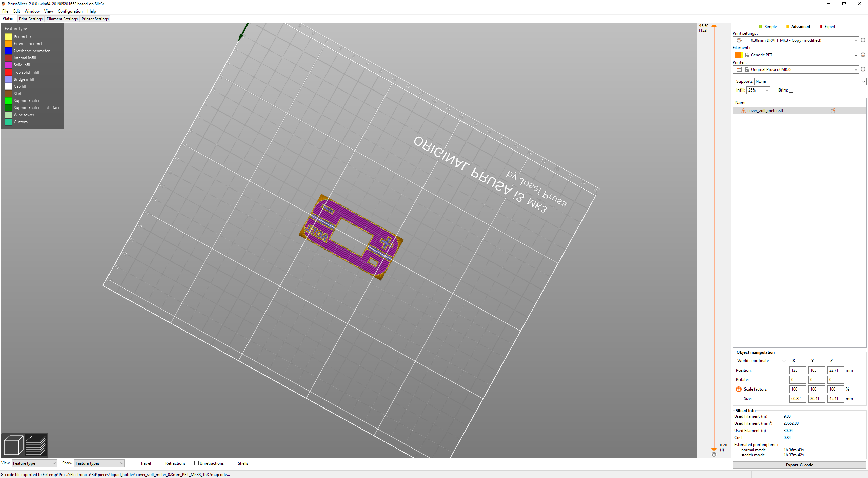This screenshot has width=868, height=478.
Task: Click the Plater tab
Action: point(8,19)
